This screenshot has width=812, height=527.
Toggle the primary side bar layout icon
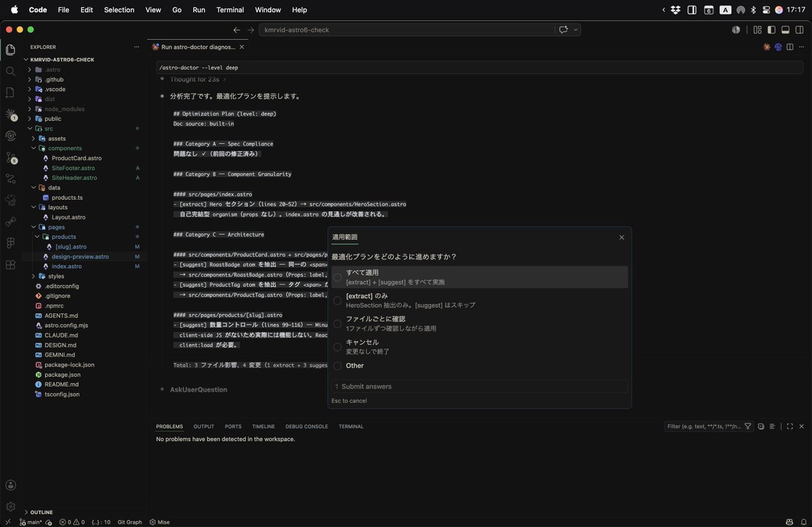771,30
